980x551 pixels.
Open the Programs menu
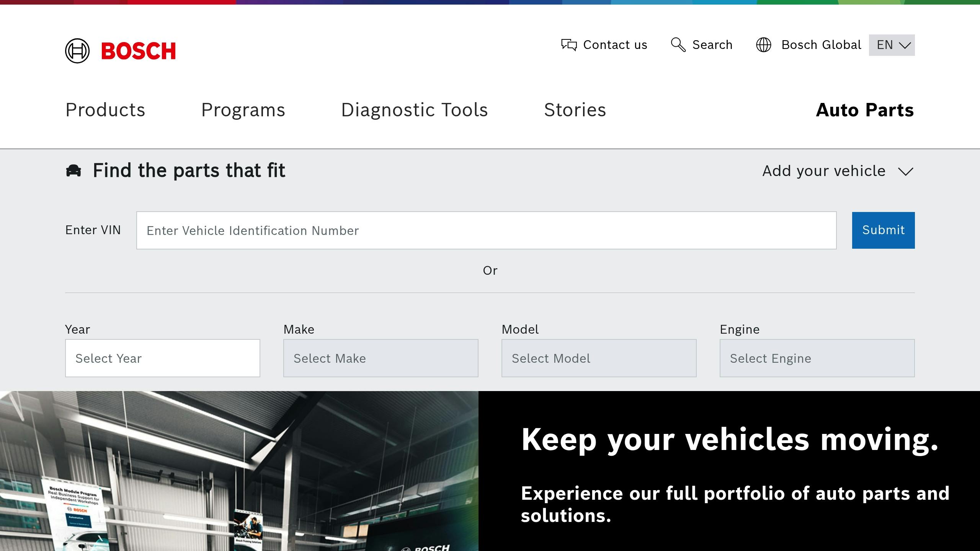(x=243, y=110)
